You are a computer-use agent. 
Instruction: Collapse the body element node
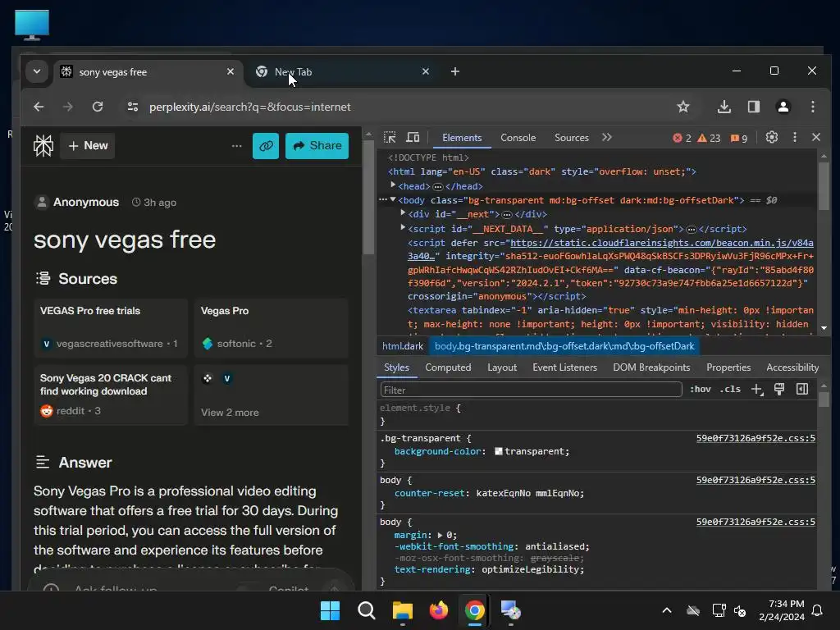(393, 200)
